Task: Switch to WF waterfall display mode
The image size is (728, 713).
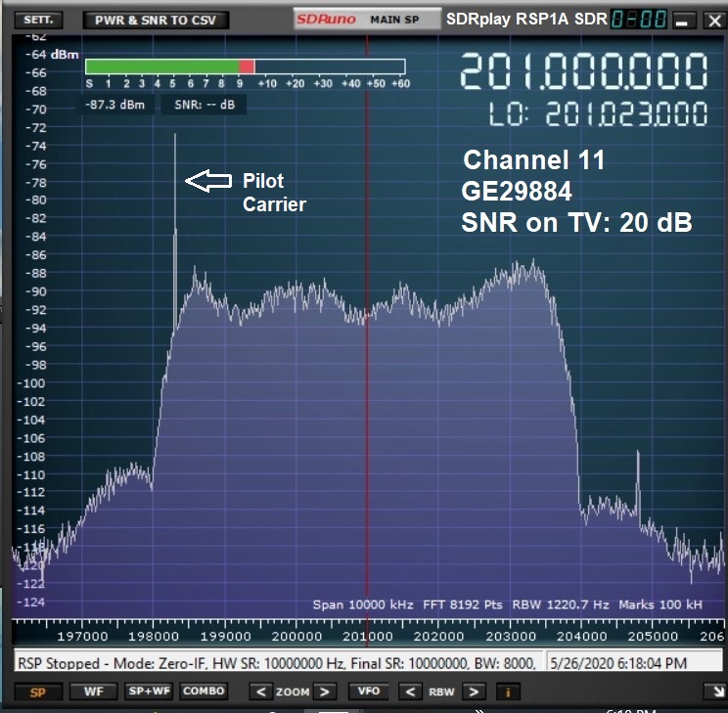Action: click(93, 691)
